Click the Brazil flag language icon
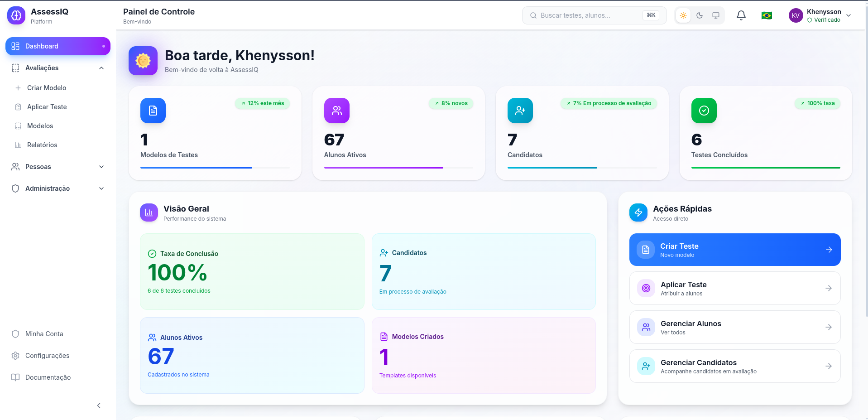 point(767,15)
